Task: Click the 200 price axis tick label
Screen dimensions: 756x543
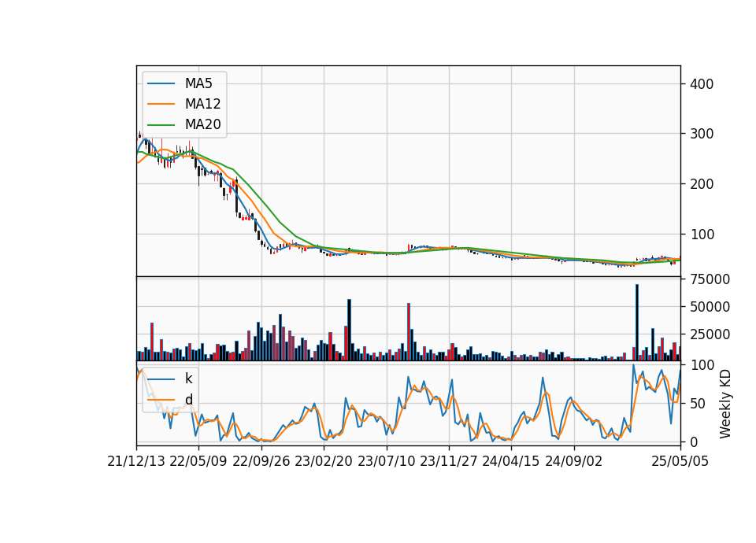Action: tap(702, 184)
